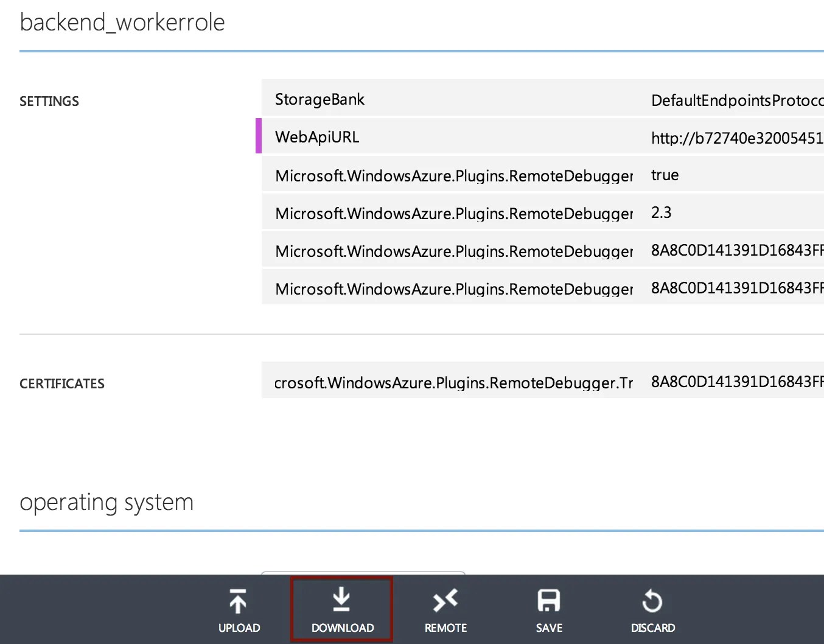Open Remote desktop connection icon

(x=445, y=601)
